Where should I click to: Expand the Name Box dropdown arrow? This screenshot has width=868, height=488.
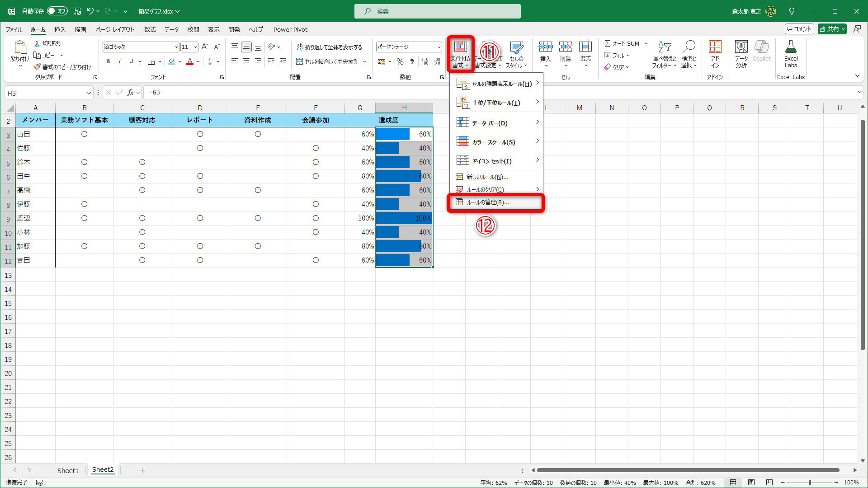89,93
